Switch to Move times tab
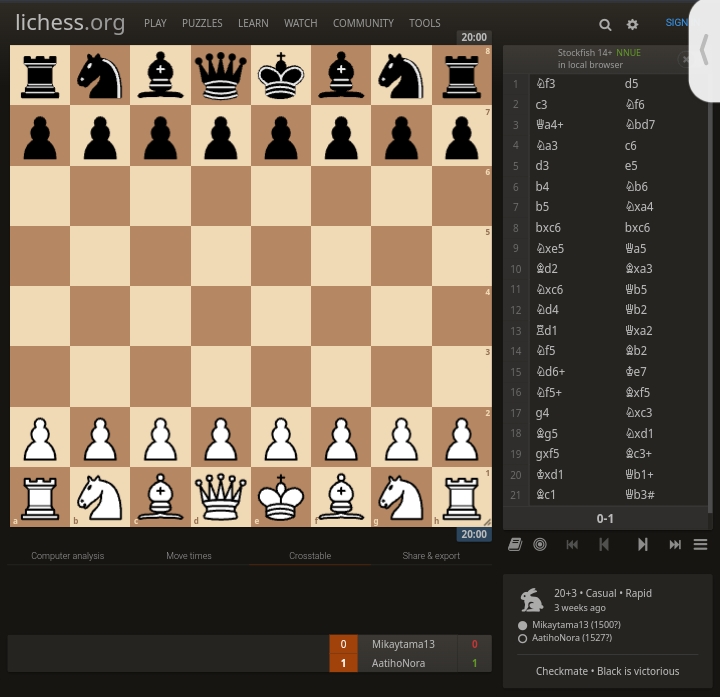Viewport: 720px width, 697px height. pos(189,556)
